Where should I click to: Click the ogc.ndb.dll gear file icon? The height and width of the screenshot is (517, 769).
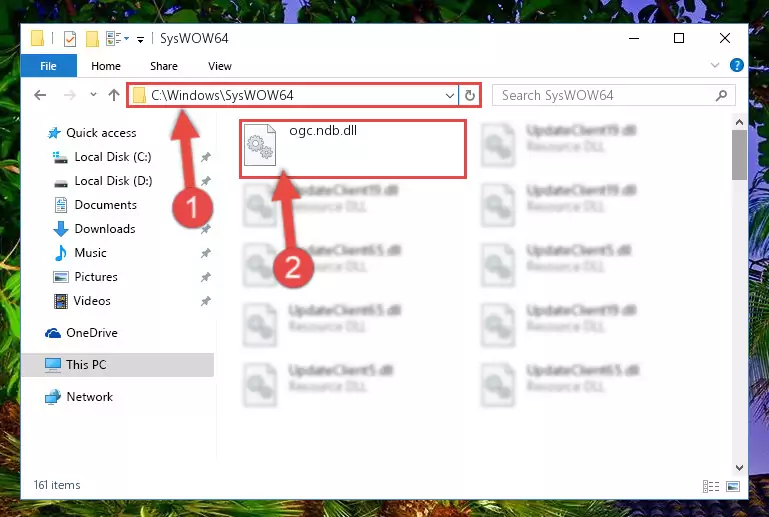pos(259,145)
